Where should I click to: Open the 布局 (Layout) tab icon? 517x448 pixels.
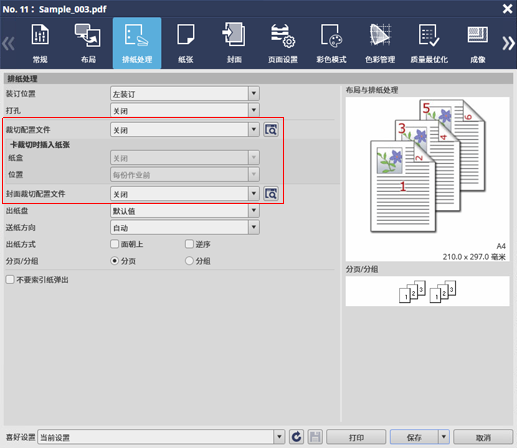(88, 43)
